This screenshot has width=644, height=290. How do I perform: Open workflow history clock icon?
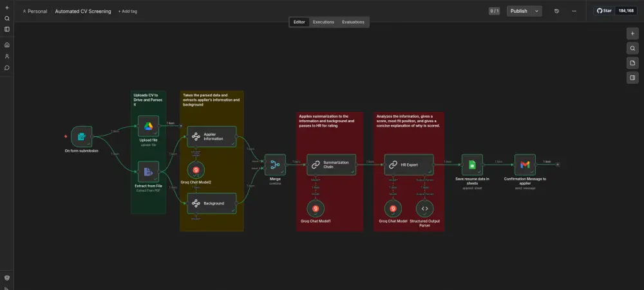556,11
